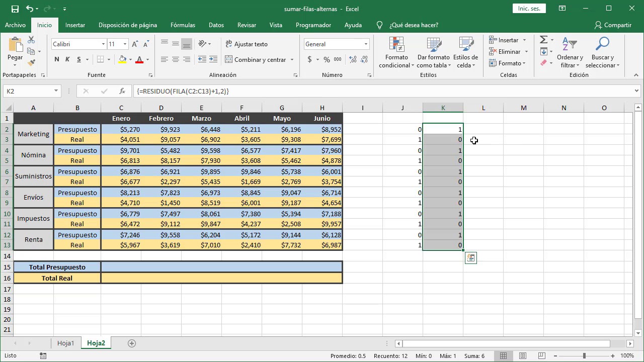Switch to Page Break Preview view

(542, 355)
